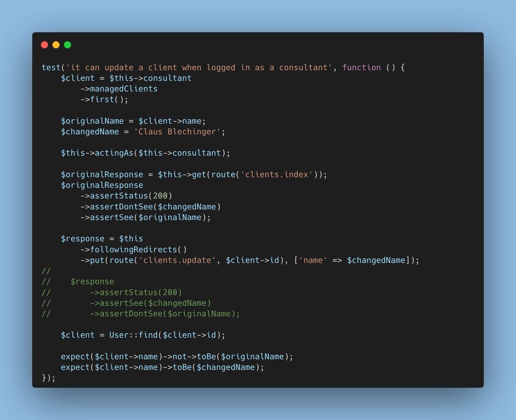
Task: Click the $originalName variable declaration
Action: [92, 121]
